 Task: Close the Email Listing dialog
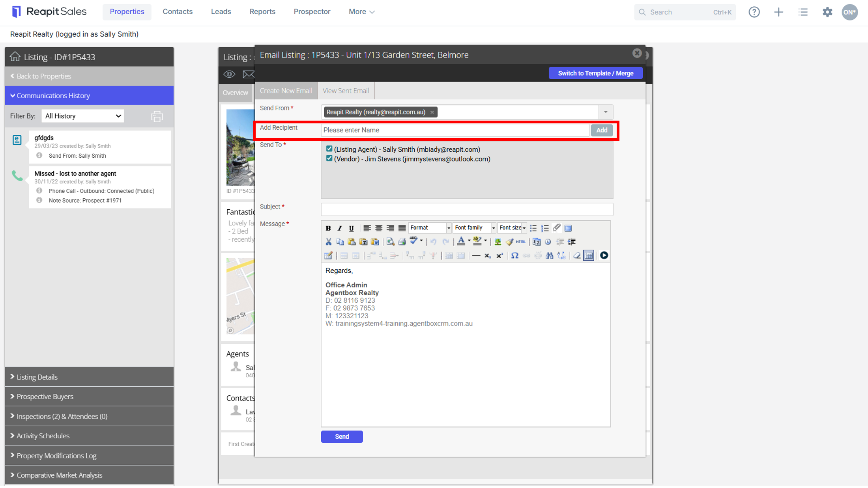637,53
